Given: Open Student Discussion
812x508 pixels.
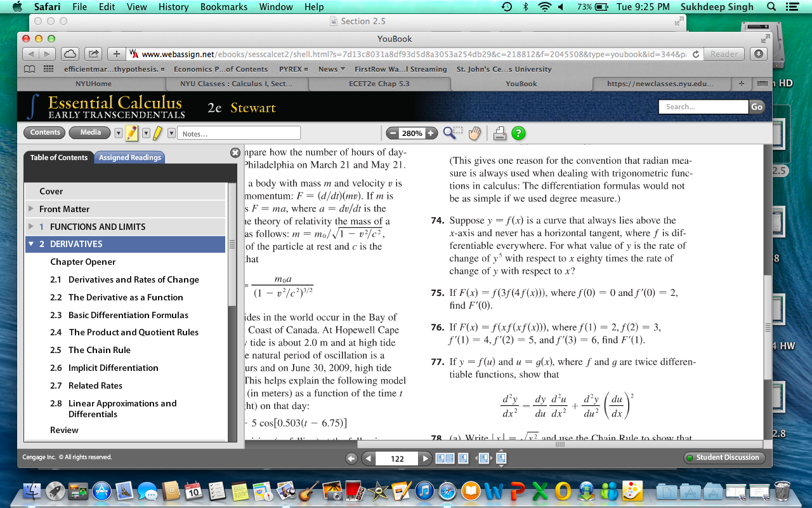Looking at the screenshot, I should point(723,458).
